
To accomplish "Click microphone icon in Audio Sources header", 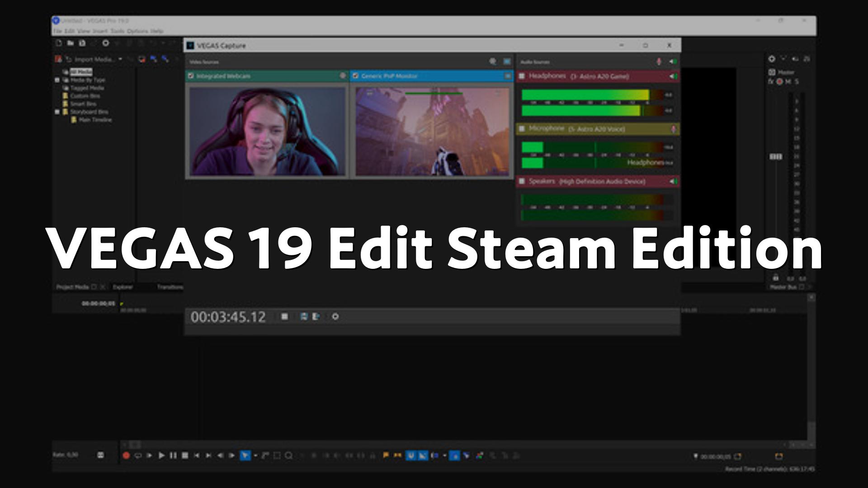I will [659, 61].
